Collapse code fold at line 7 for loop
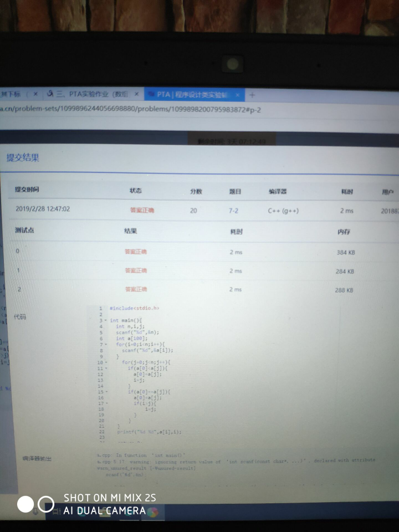Screen dimensions: 399x532 click(105, 344)
